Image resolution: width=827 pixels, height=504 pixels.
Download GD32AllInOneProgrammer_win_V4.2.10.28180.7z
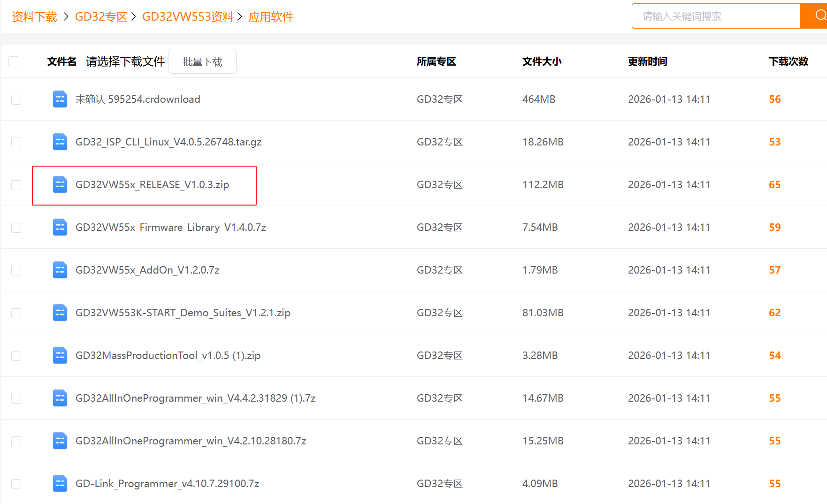[191, 441]
